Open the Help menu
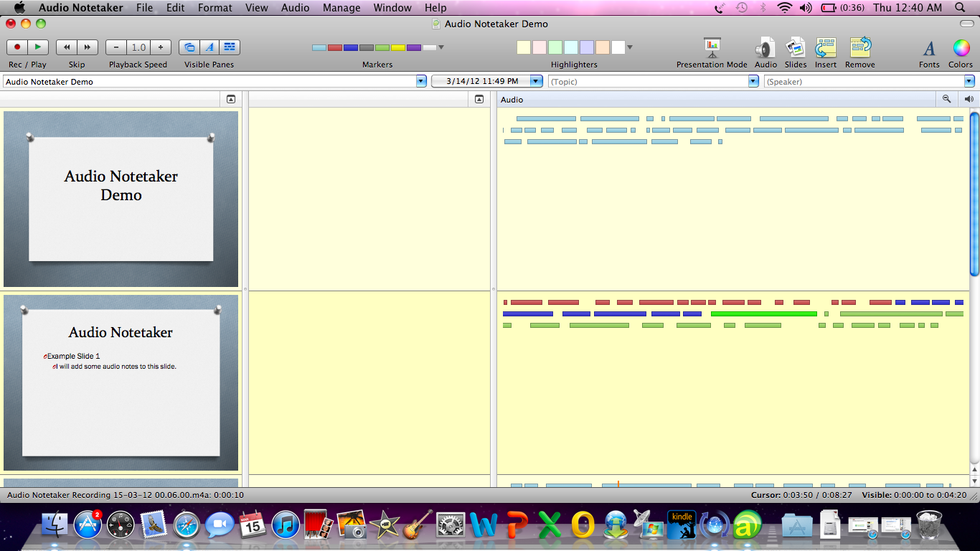The width and height of the screenshot is (980, 551). (x=435, y=8)
